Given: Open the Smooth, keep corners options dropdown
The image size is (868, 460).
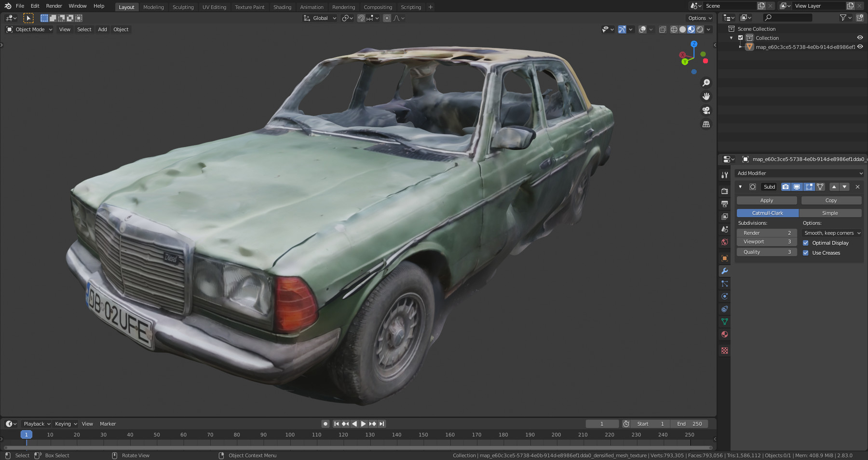Looking at the screenshot, I should [x=831, y=233].
